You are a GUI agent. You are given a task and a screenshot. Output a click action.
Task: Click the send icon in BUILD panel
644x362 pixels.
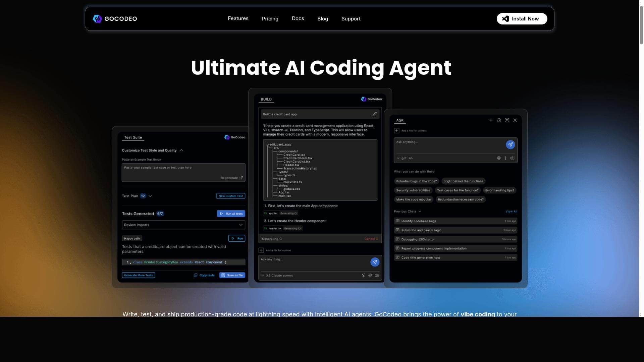[375, 262]
